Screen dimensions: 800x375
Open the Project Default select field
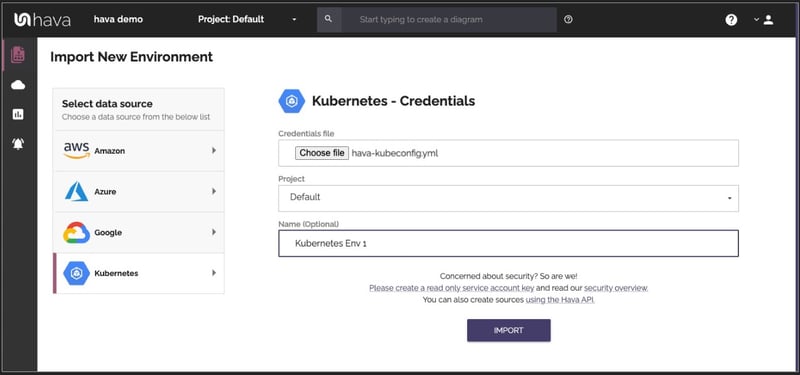[x=508, y=198]
